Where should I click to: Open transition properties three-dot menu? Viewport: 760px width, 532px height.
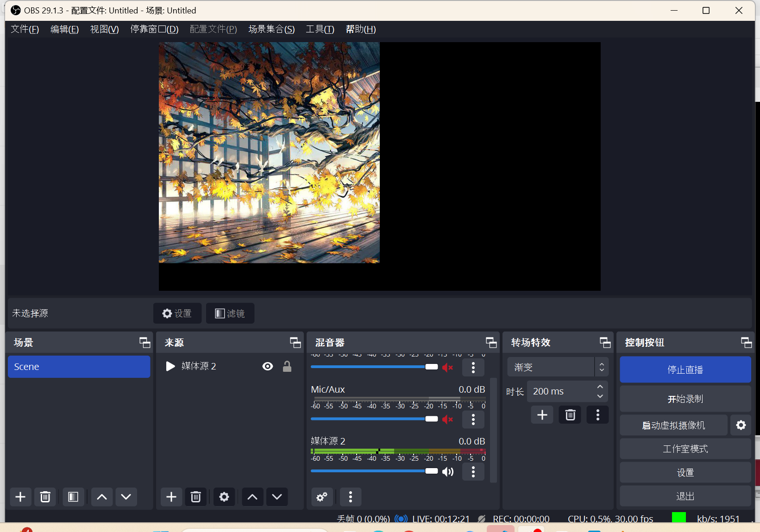(598, 415)
